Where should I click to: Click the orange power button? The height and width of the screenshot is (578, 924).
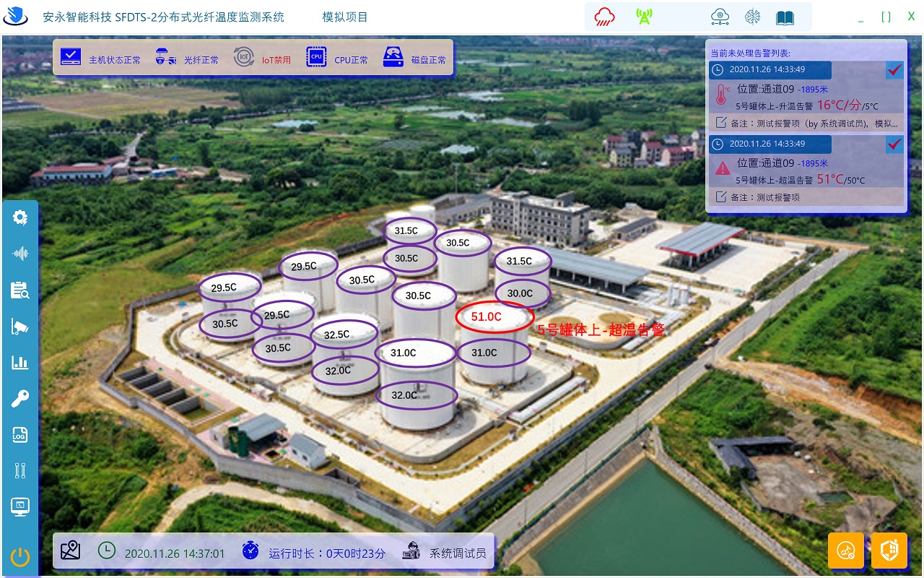[x=19, y=557]
